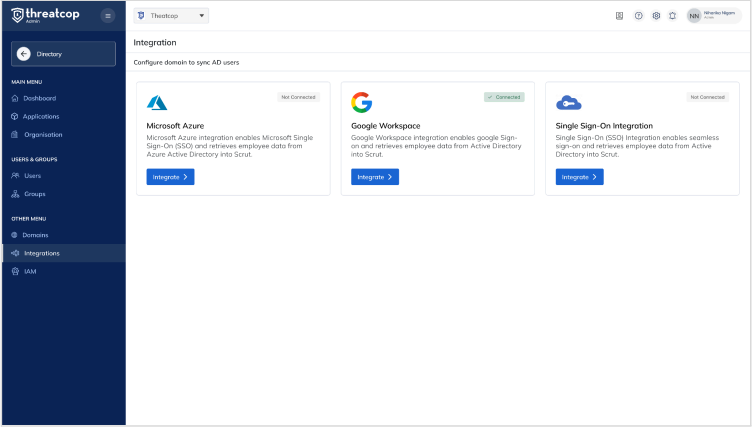Open Dashboard from the main menu
Viewport: 754px width, 429px height.
39,98
